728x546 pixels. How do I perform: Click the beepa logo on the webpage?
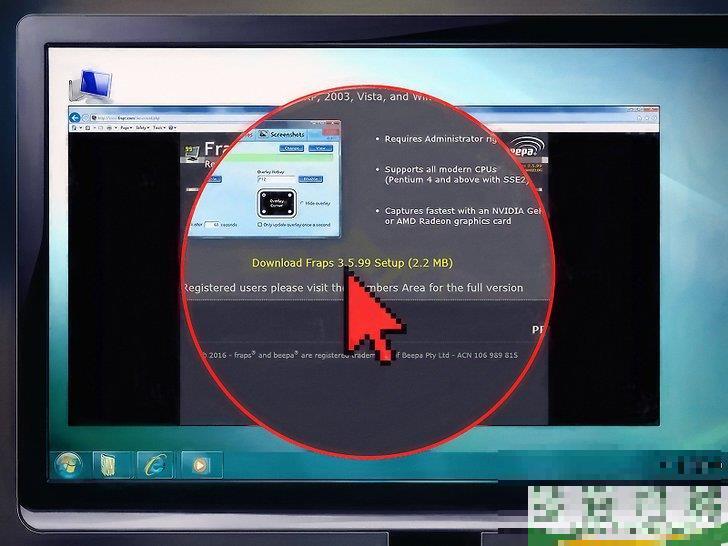[530, 148]
